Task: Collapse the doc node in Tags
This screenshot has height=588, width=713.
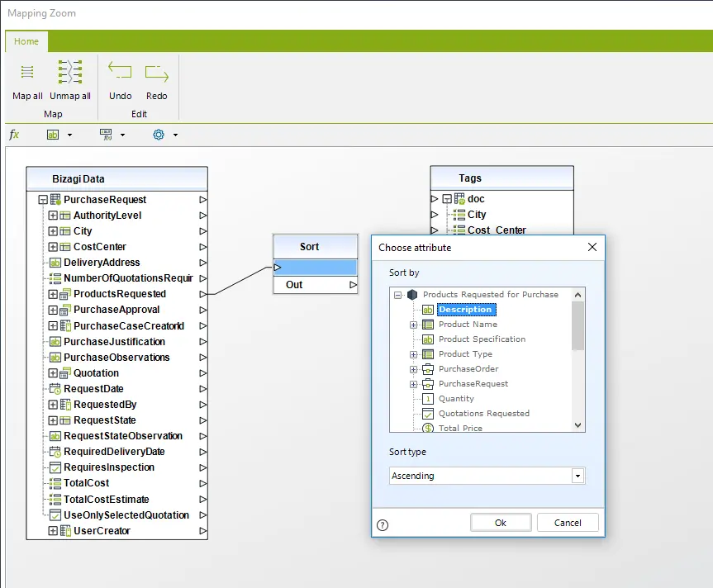Action: [447, 198]
